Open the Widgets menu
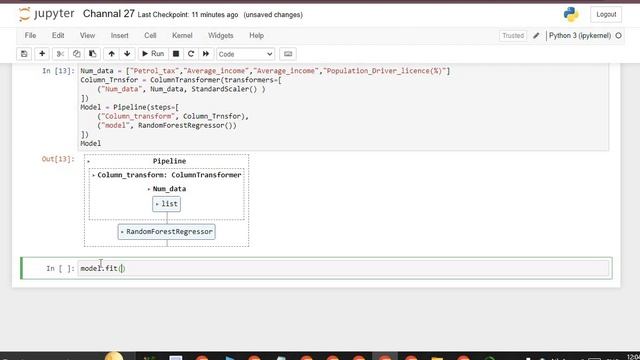Viewport: 640px width, 360px height. click(x=220, y=36)
